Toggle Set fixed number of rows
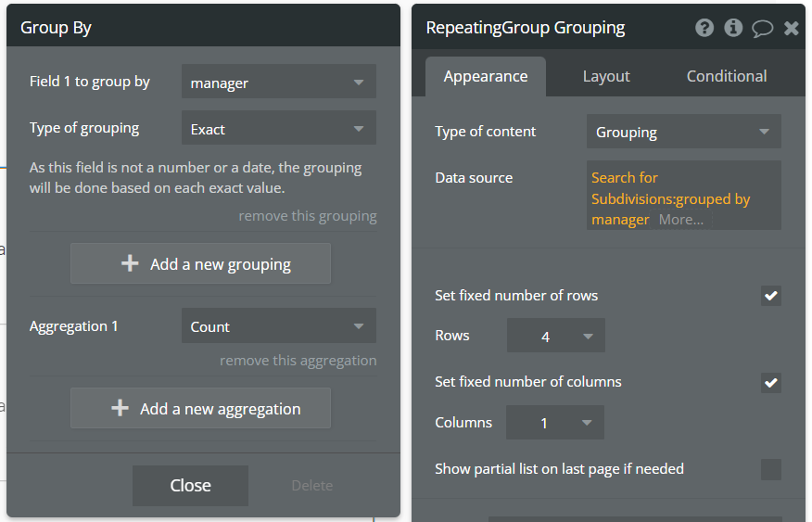Screen dimensions: 812x522 [x=770, y=296]
